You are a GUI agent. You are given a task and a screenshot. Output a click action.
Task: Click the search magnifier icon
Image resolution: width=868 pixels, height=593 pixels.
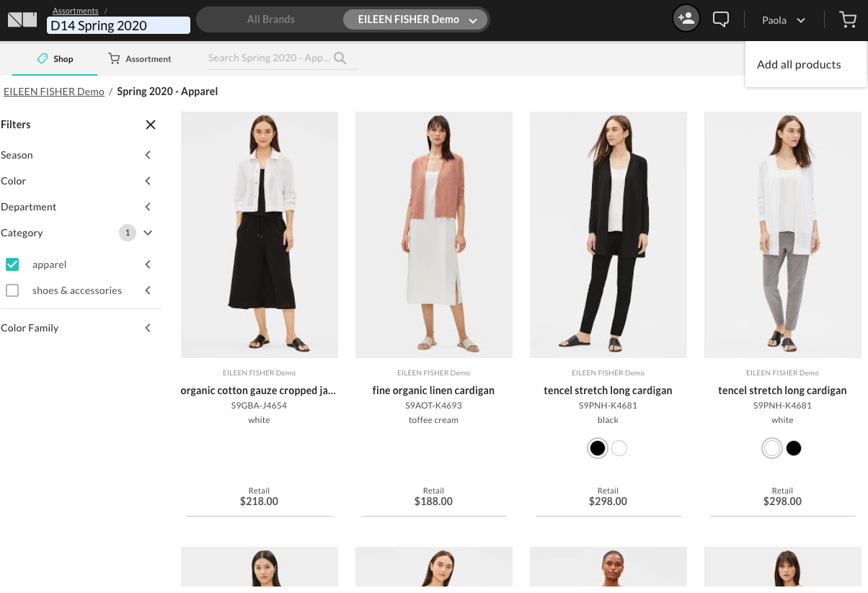coord(339,58)
